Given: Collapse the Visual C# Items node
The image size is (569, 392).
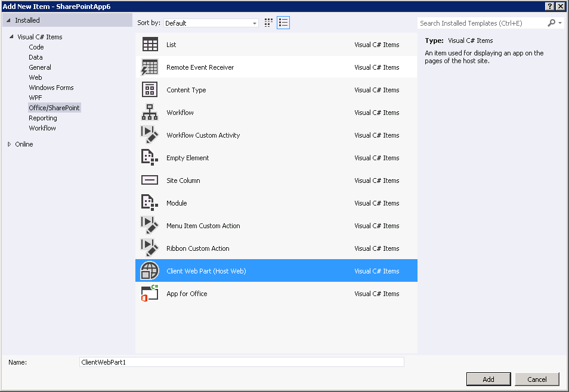Looking at the screenshot, I should tap(11, 36).
